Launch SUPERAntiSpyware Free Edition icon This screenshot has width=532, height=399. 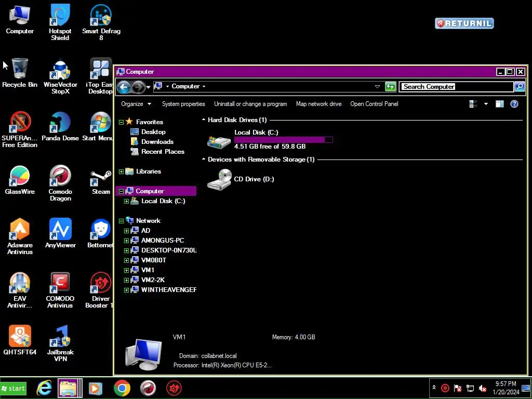[20, 129]
